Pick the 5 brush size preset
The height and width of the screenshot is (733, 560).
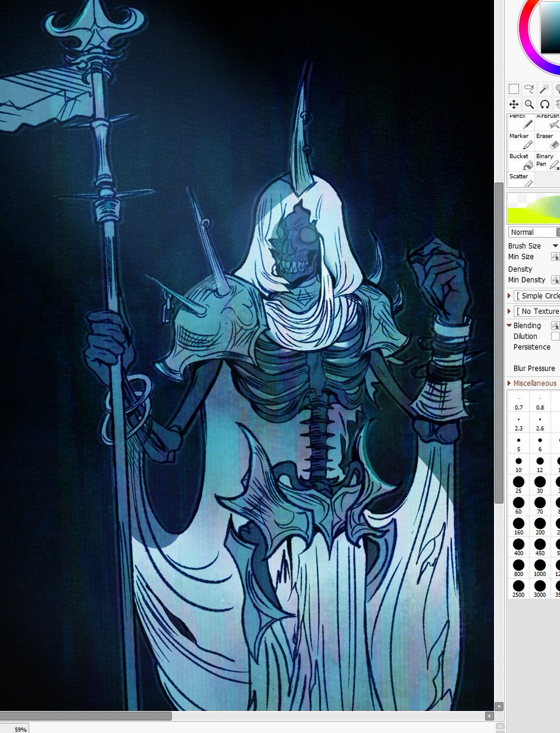[518, 444]
